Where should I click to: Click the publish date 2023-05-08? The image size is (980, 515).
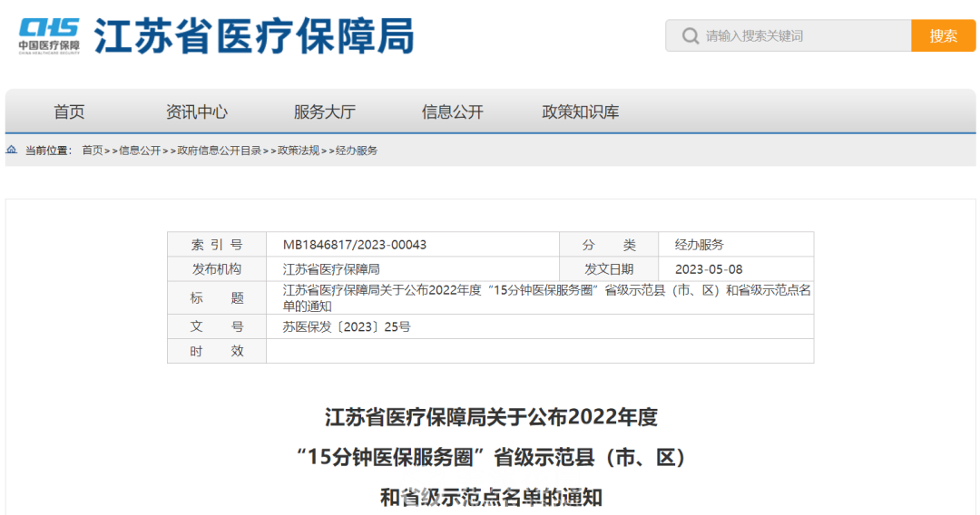coord(709,269)
